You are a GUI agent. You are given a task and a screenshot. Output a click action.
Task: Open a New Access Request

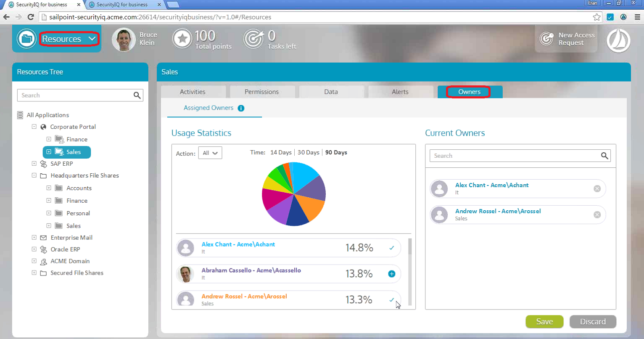(567, 39)
